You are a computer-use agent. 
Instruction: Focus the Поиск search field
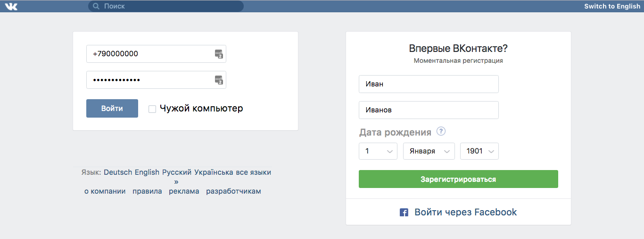pos(166,6)
